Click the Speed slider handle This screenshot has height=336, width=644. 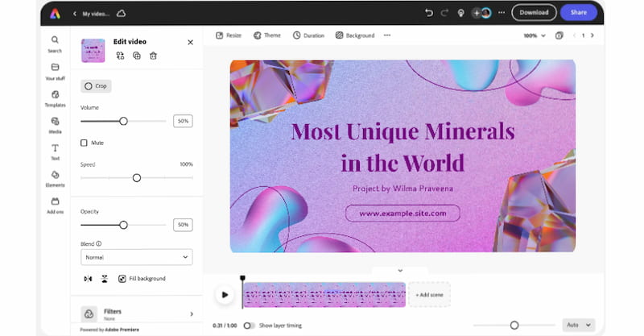137,177
